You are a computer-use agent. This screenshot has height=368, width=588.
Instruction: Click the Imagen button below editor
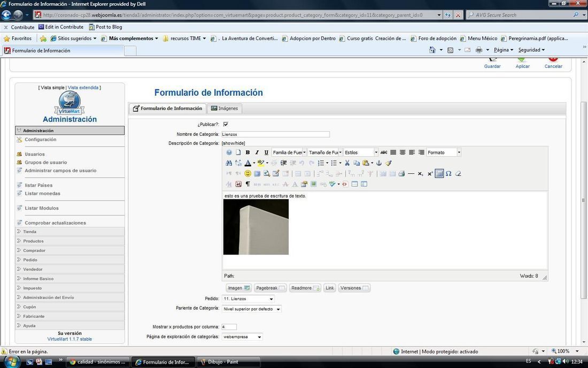[x=238, y=288]
